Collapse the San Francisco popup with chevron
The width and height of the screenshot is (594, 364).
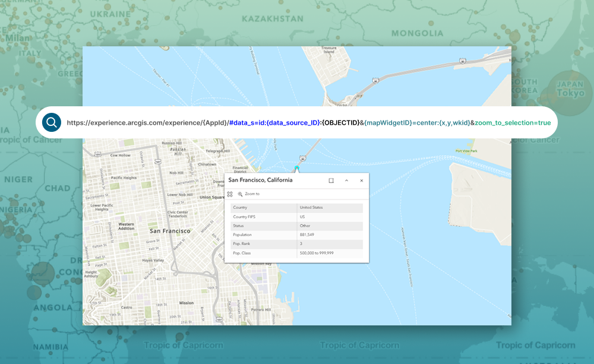coord(346,181)
